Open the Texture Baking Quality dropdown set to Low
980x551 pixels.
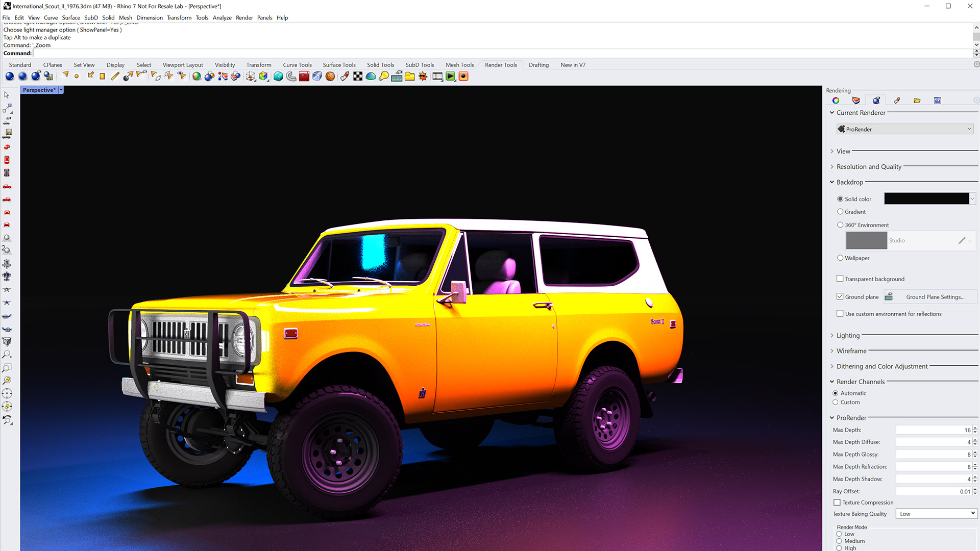(936, 514)
